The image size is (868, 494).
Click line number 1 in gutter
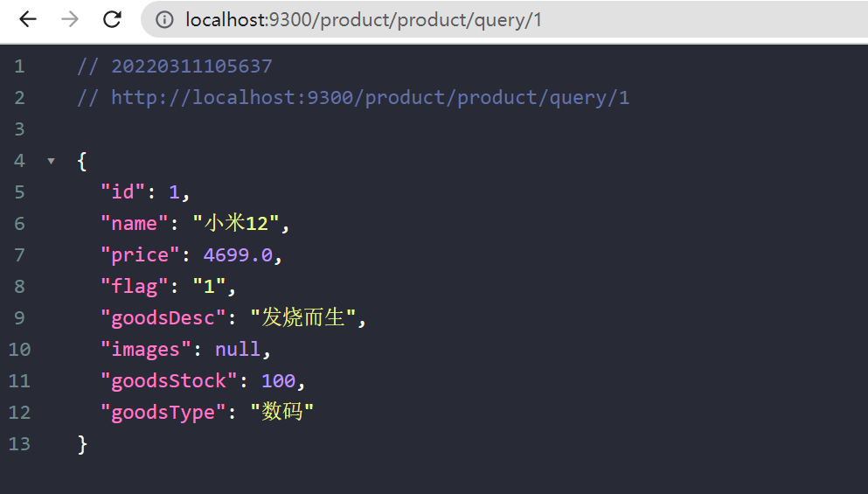click(x=19, y=66)
